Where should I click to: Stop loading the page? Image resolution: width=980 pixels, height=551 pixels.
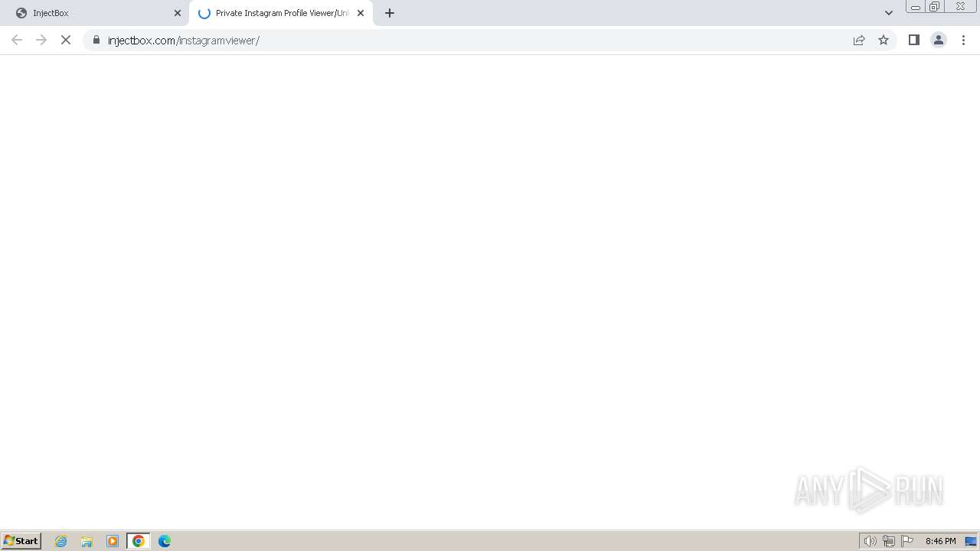[x=66, y=40]
